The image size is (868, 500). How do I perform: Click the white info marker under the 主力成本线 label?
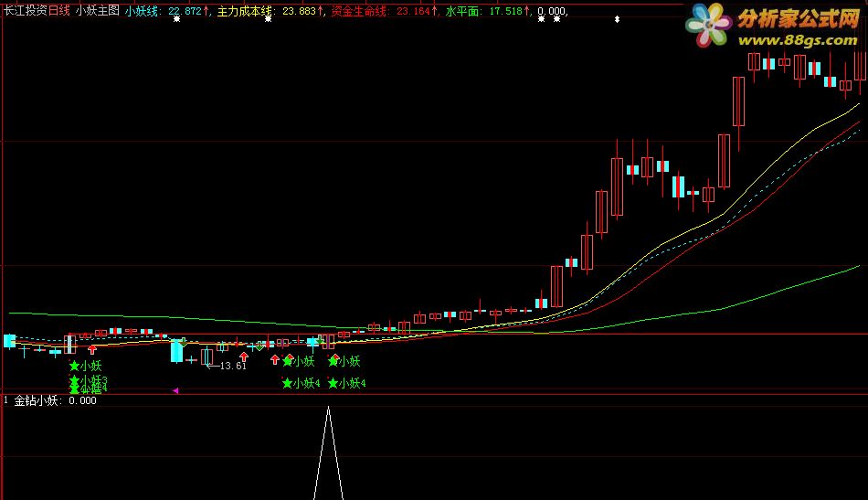coord(268,19)
